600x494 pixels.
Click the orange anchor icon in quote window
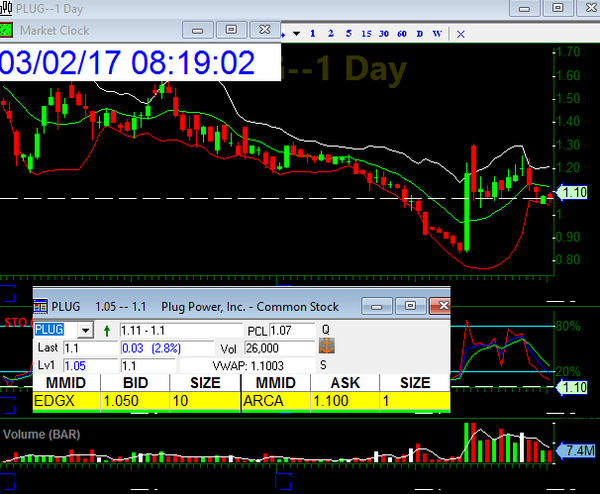[x=326, y=346]
